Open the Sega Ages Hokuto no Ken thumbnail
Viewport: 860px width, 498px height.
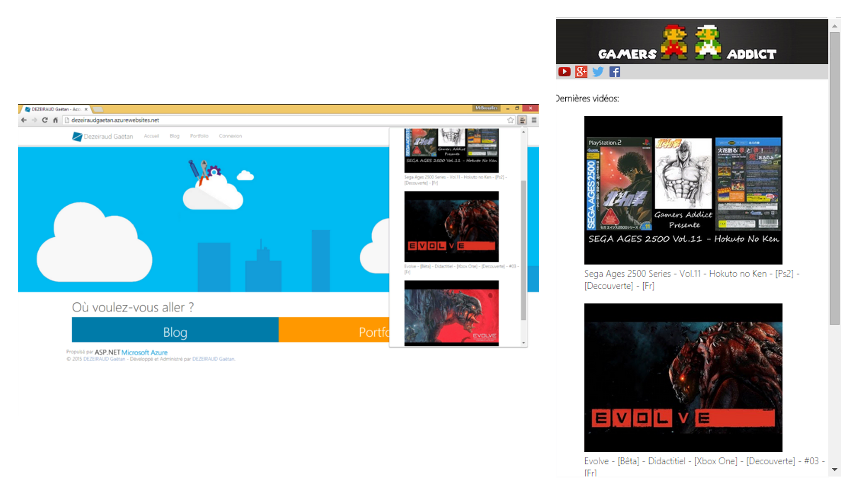coord(683,190)
